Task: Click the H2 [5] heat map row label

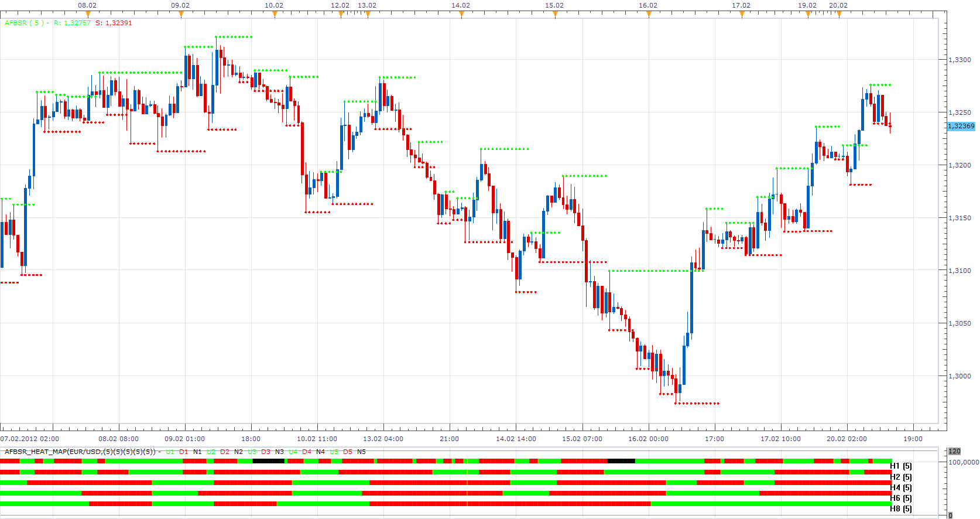Action: (901, 477)
